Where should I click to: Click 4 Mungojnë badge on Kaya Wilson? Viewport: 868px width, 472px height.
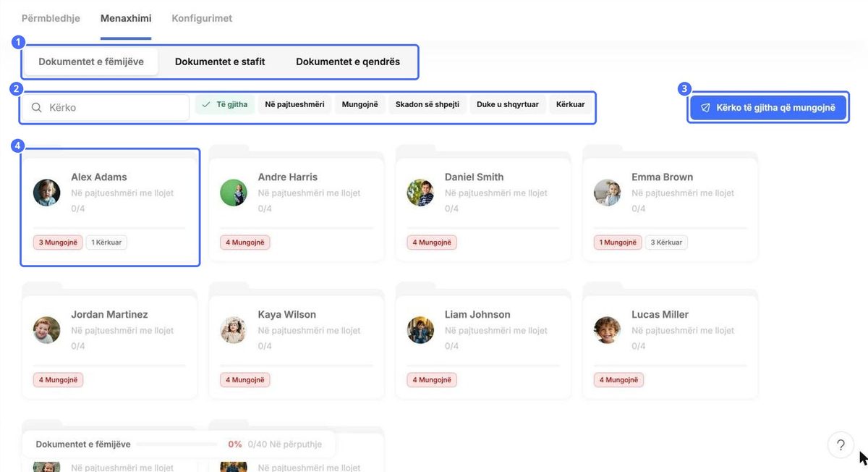click(245, 379)
